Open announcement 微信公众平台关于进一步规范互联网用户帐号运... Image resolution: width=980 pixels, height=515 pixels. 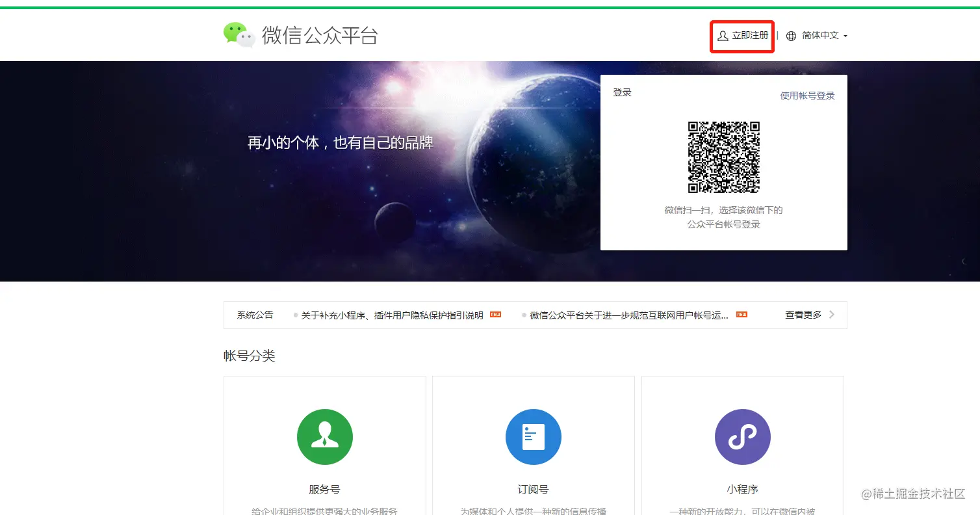[628, 315]
